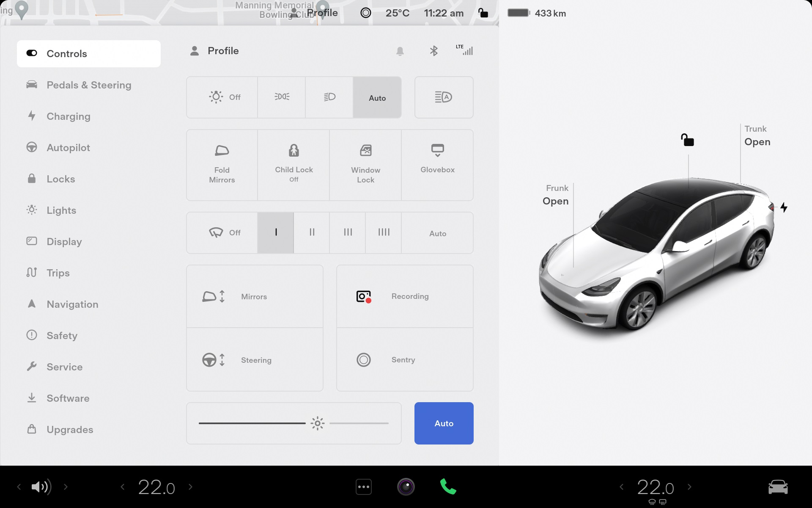Turn on low beam headlights icon
The image size is (812, 508).
click(329, 97)
